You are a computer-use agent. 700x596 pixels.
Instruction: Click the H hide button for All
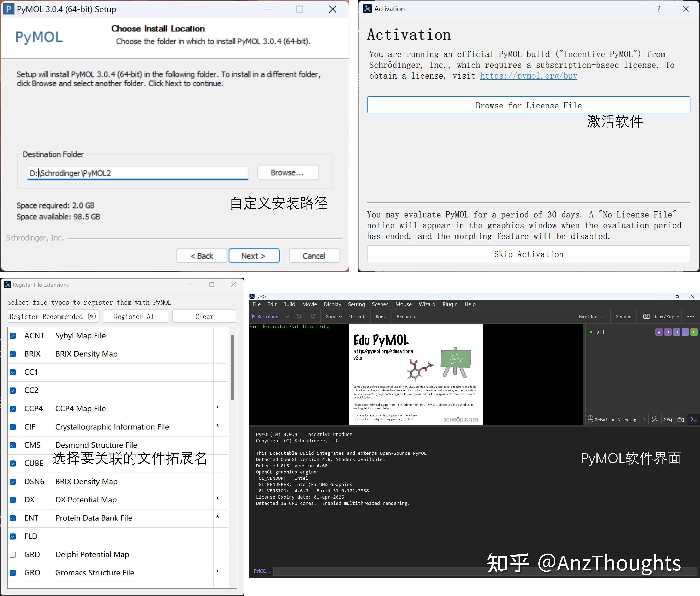[x=676, y=332]
